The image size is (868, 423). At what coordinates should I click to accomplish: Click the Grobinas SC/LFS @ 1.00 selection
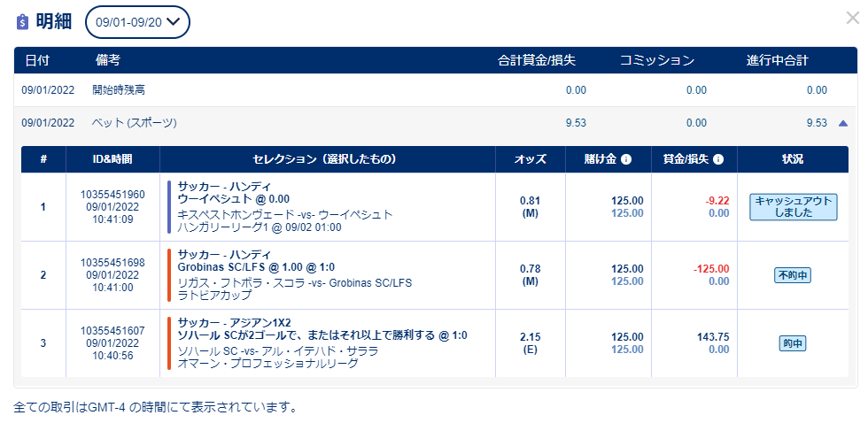point(256,267)
